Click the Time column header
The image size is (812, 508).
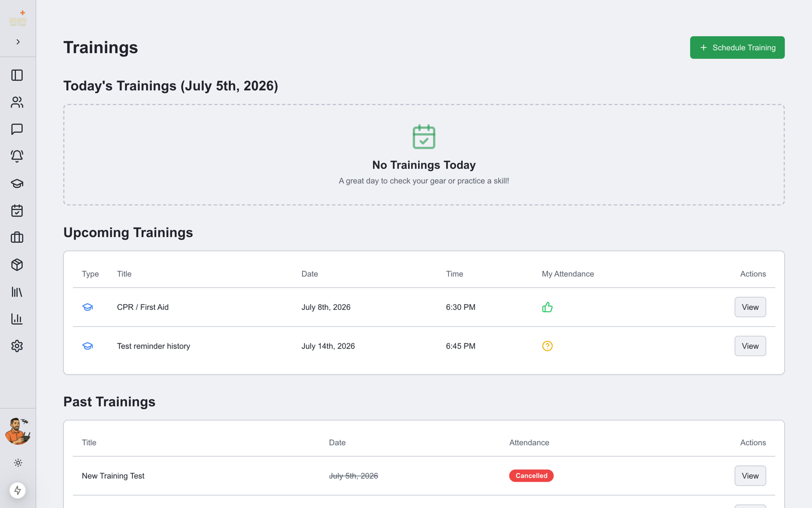click(x=454, y=274)
